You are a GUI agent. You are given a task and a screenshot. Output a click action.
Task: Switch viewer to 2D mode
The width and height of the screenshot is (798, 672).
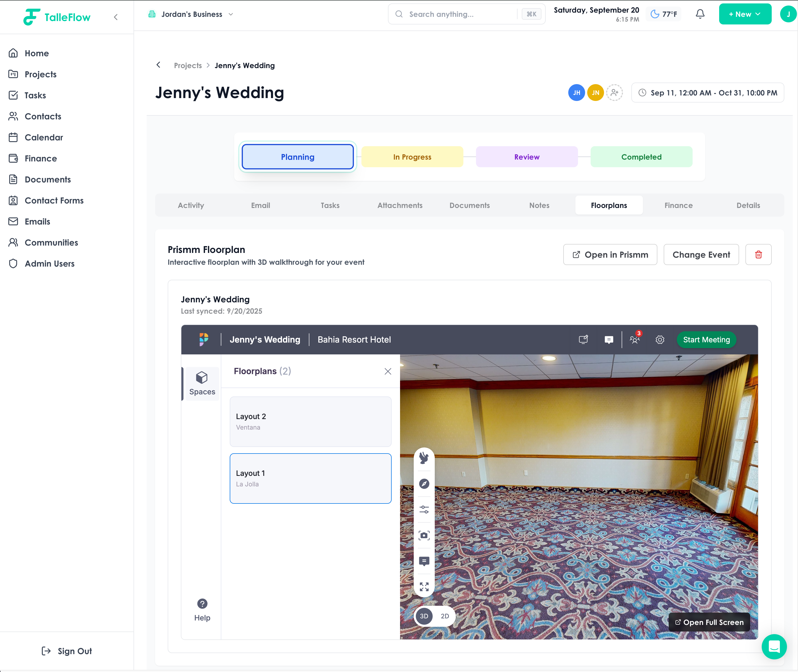(x=444, y=616)
